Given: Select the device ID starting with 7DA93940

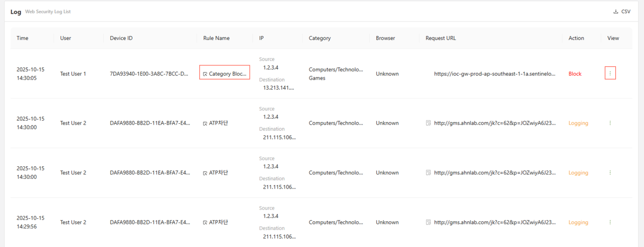Looking at the screenshot, I should point(149,74).
